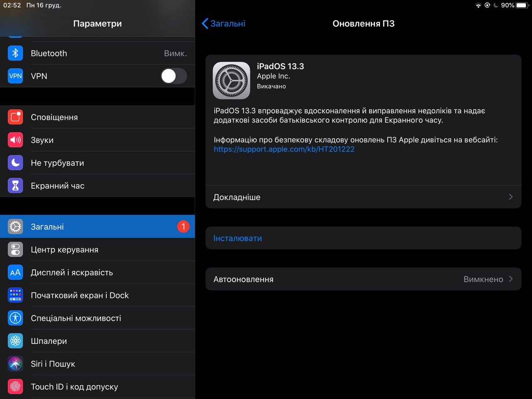The width and height of the screenshot is (532, 399).
Task: Tap the Wi-Fi status icon
Action: [x=478, y=5]
